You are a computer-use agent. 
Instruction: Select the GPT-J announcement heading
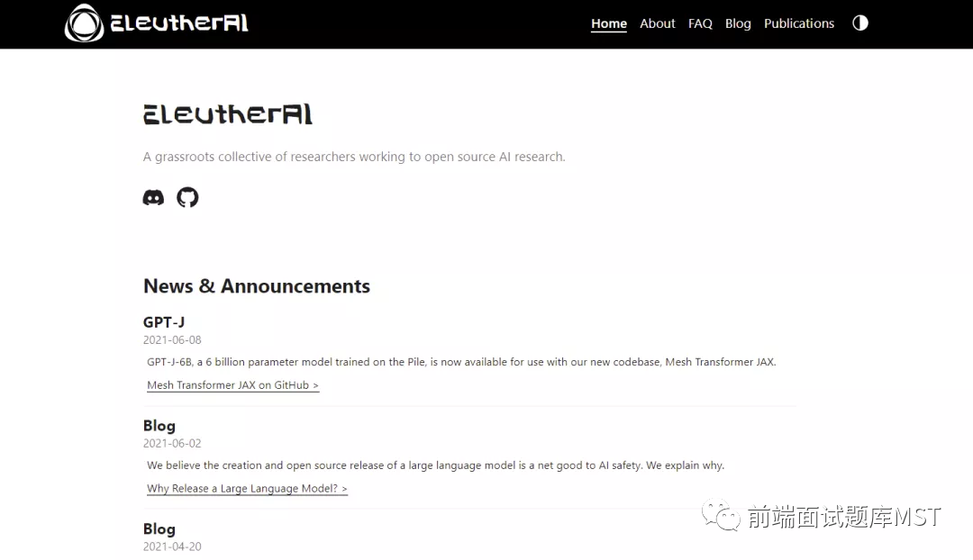(x=164, y=321)
